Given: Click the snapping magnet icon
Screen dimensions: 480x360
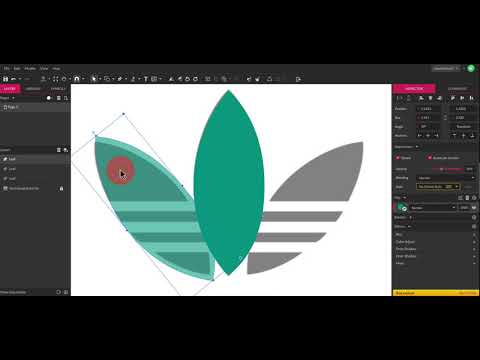Looking at the screenshot, I should pyautogui.click(x=77, y=79).
